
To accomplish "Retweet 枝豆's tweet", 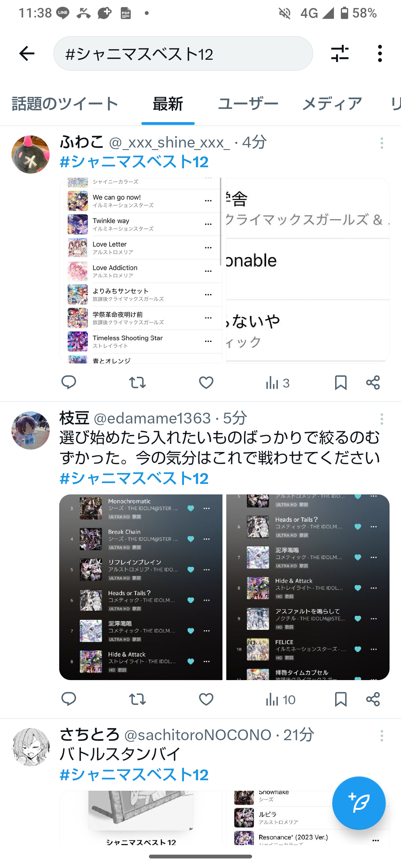I will tap(137, 699).
